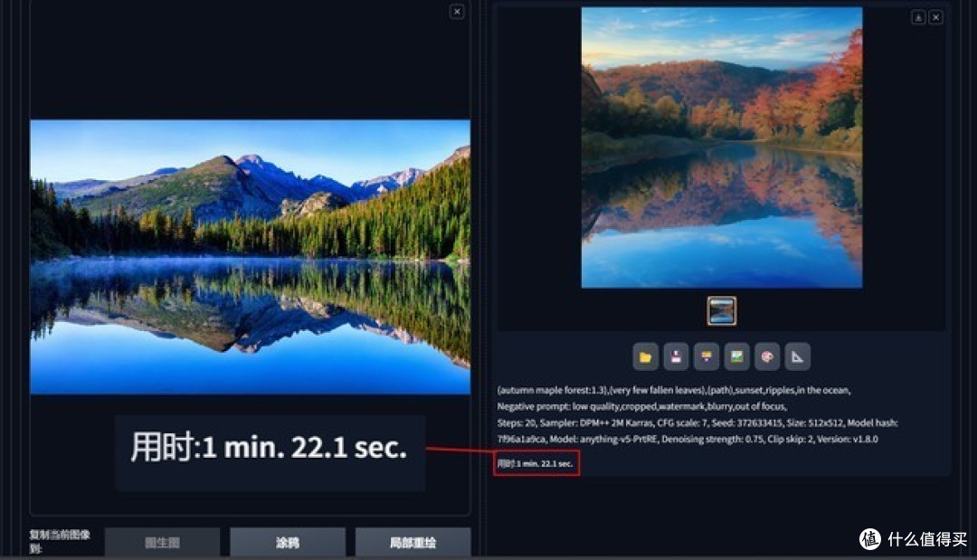Click the '复制当前图像到:' label
Image resolution: width=977 pixels, height=560 pixels.
[60, 541]
